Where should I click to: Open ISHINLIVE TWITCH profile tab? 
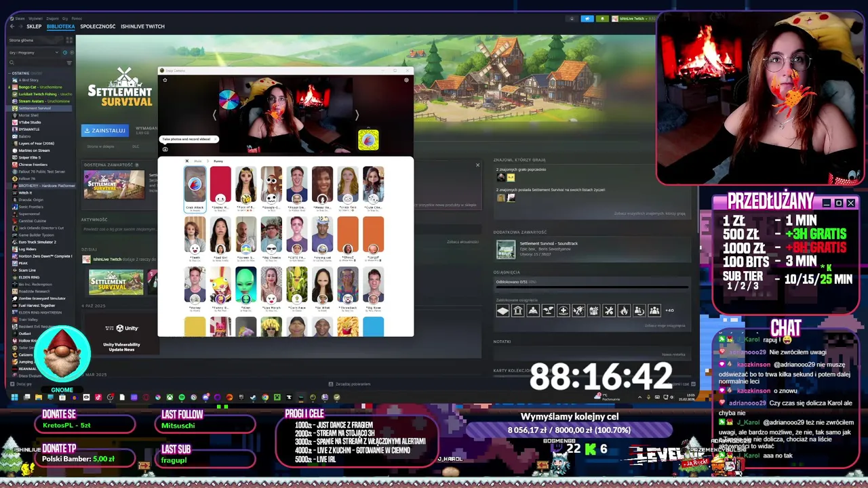[142, 26]
